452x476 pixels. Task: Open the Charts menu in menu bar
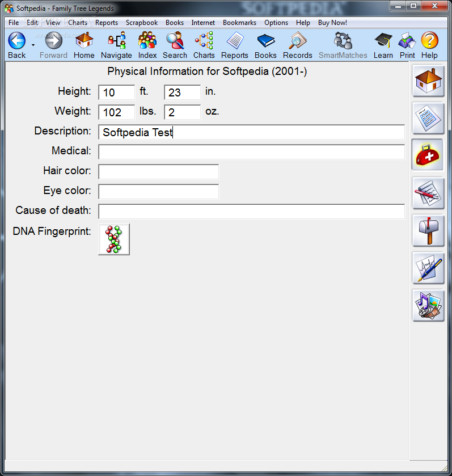(x=78, y=23)
